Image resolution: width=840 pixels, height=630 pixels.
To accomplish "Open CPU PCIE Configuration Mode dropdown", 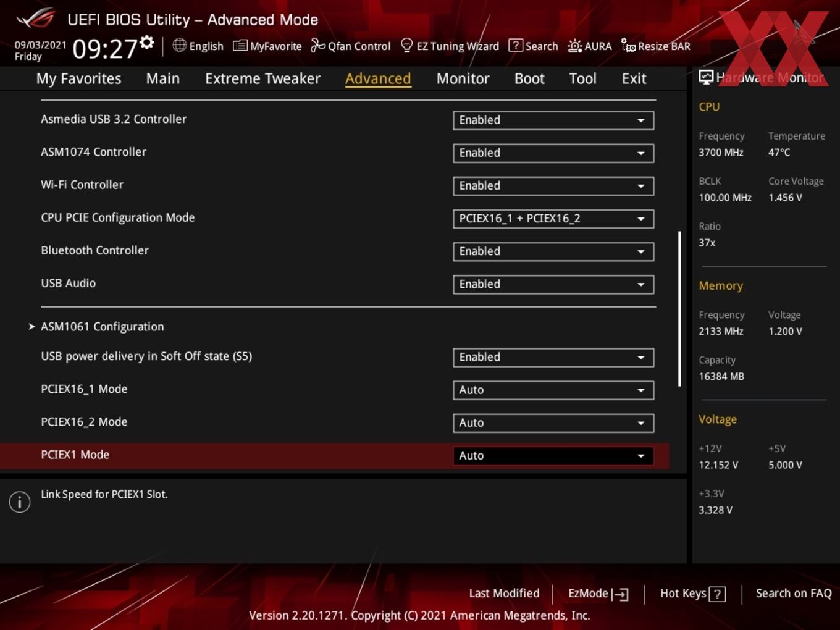I will point(553,218).
